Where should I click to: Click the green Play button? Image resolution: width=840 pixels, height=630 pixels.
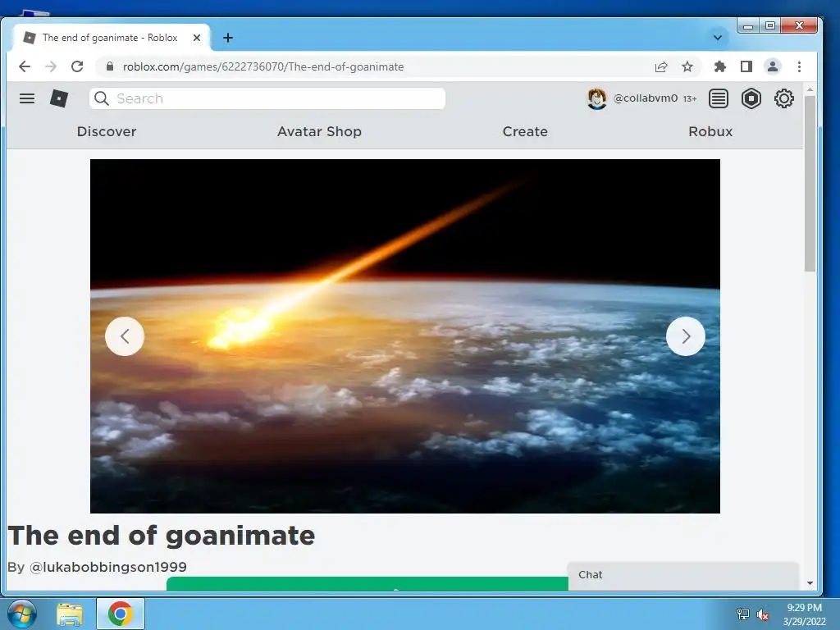click(367, 584)
